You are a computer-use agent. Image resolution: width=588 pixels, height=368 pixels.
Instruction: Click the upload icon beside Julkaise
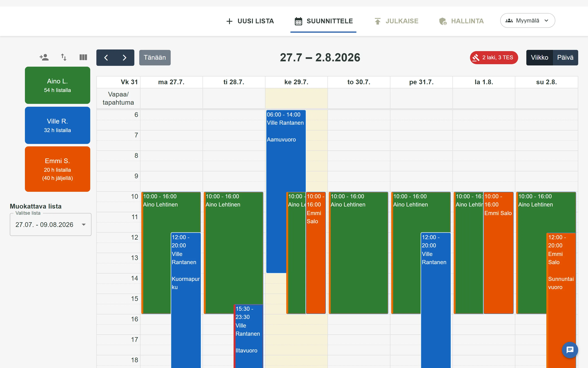coord(378,21)
